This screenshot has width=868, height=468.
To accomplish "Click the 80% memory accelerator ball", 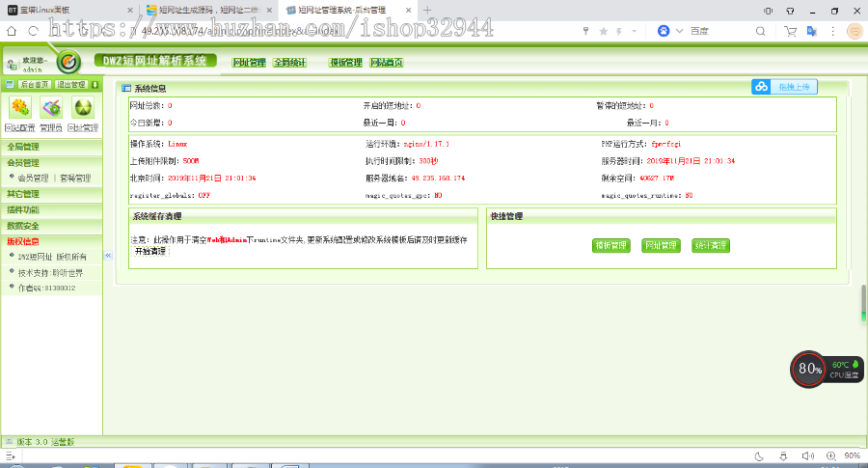I will point(809,369).
